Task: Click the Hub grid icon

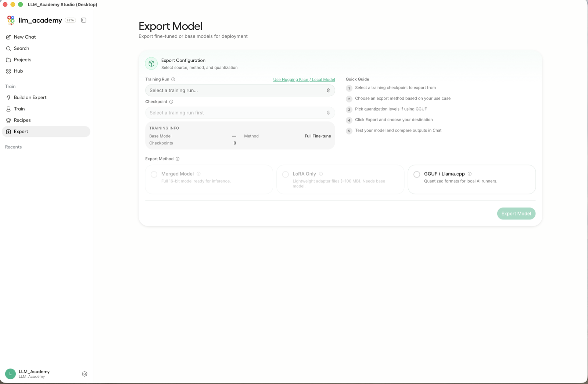Action: [8, 71]
